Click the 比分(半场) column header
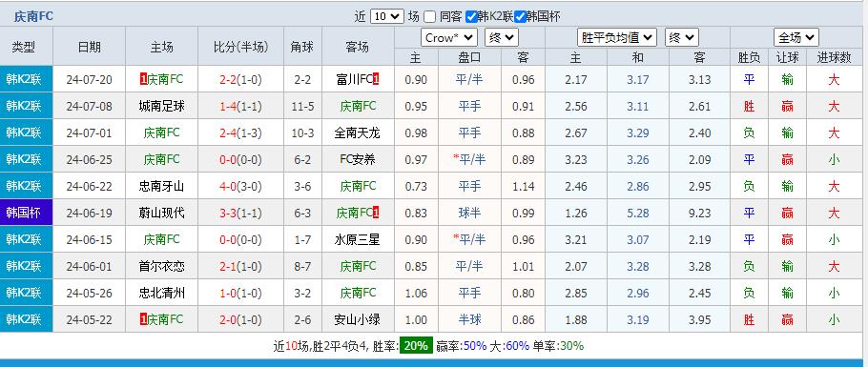The width and height of the screenshot is (868, 367). [x=240, y=47]
